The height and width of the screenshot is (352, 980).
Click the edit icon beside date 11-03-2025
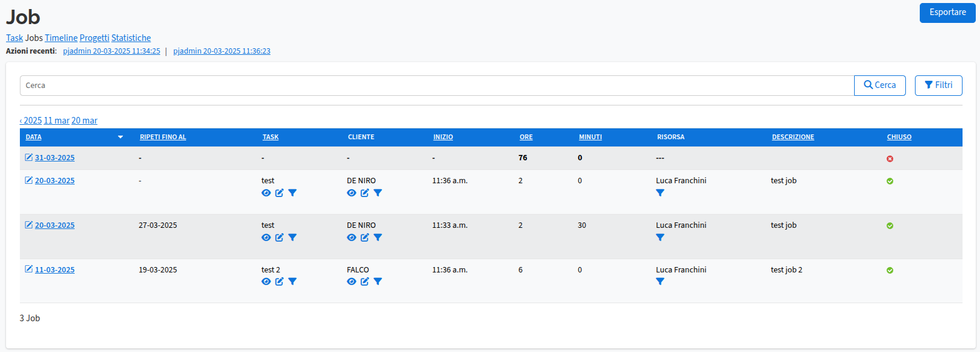[x=28, y=269]
